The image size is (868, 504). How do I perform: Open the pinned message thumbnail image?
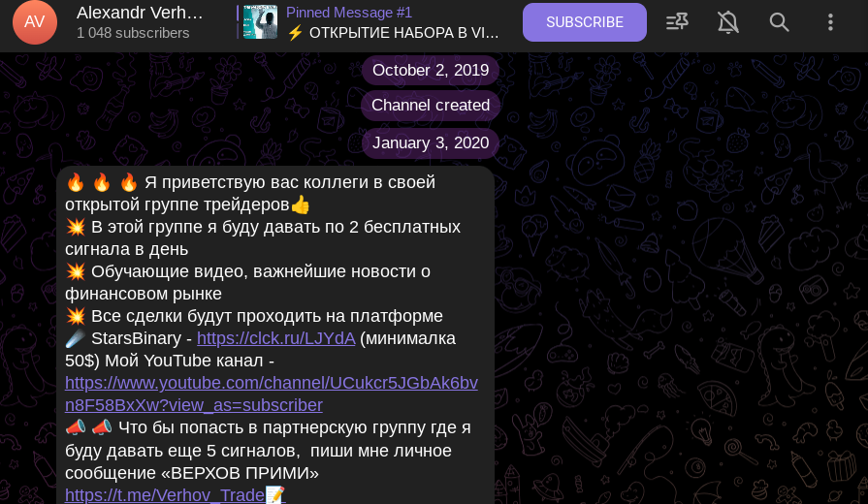pyautogui.click(x=260, y=22)
